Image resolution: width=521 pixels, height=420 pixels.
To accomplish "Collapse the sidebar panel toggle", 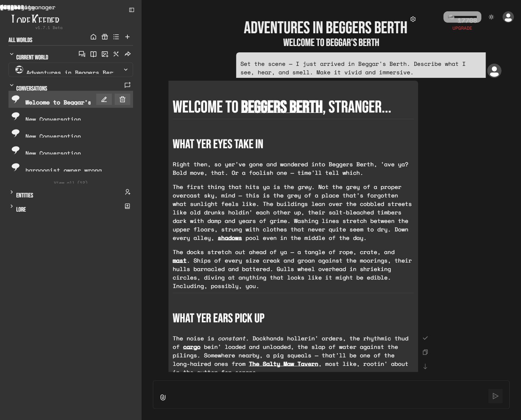I will 132,10.
